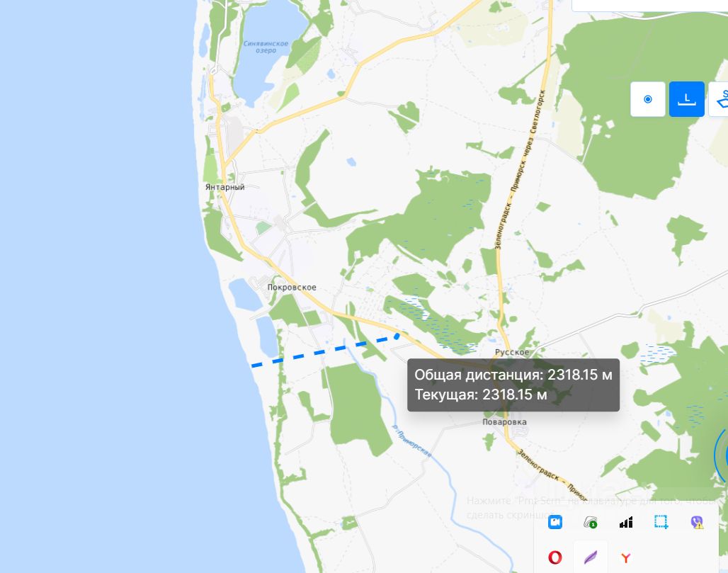Click the Русское village label

511,353
